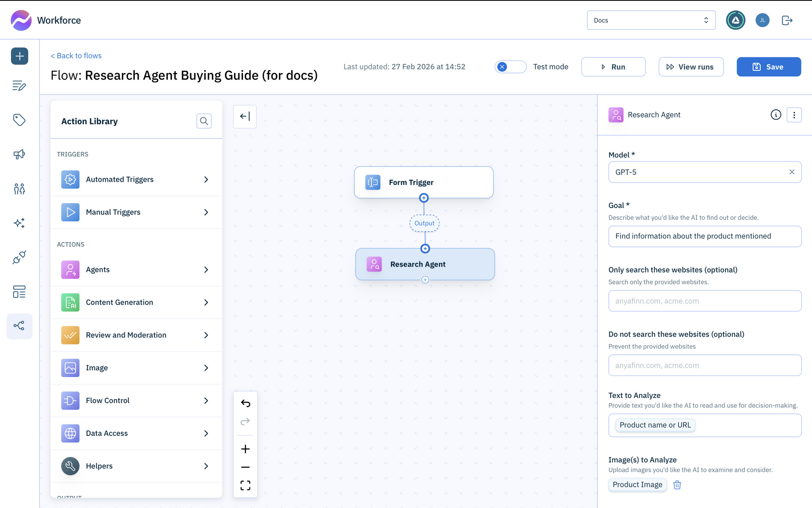Click the search icon in Action Library

204,121
